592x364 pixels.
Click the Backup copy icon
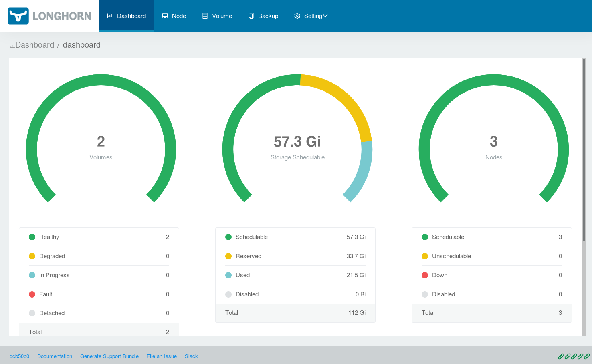pyautogui.click(x=251, y=16)
